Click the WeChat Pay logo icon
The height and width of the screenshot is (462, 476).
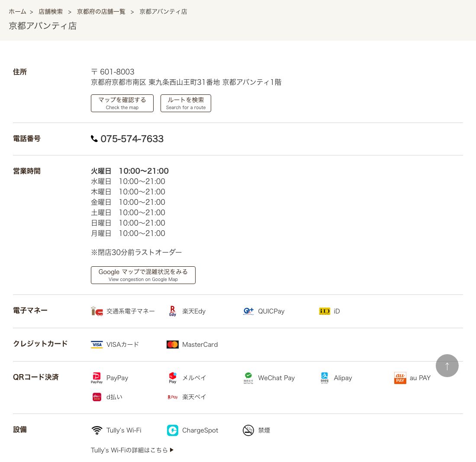coord(248,378)
